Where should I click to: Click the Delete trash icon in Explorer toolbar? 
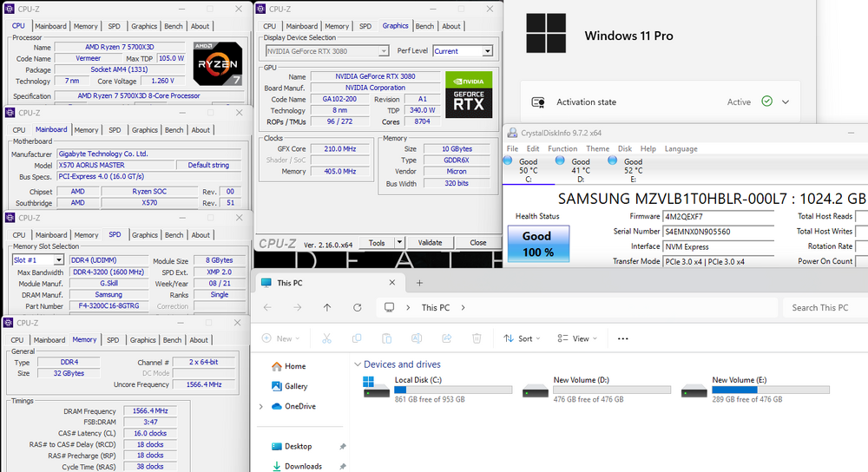(477, 338)
